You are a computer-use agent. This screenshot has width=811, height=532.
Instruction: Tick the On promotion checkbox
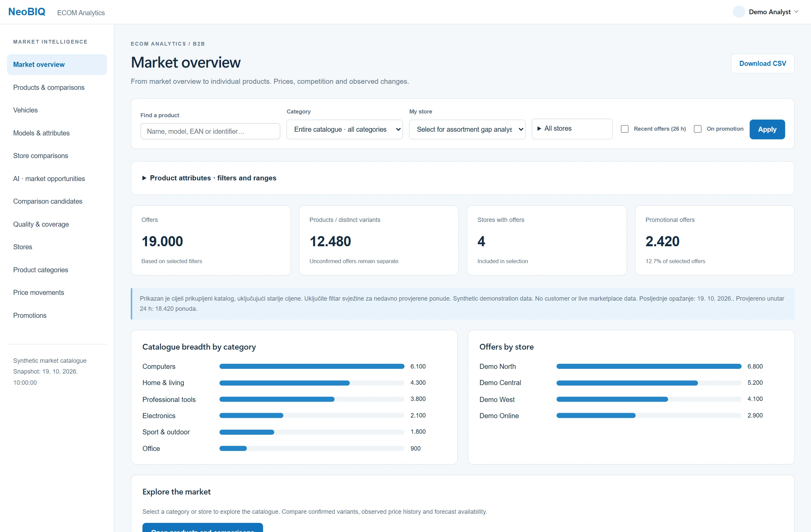[697, 129]
